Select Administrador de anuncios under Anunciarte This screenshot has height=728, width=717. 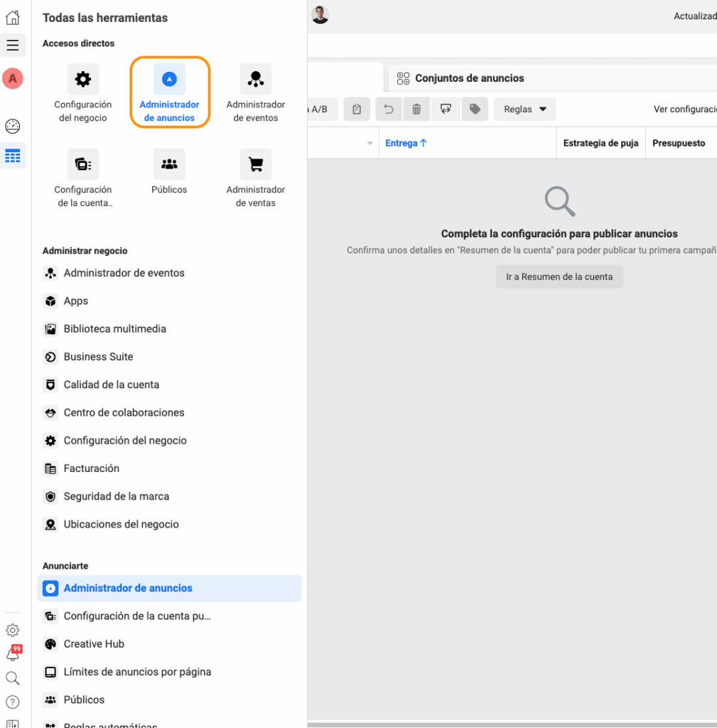[128, 589]
